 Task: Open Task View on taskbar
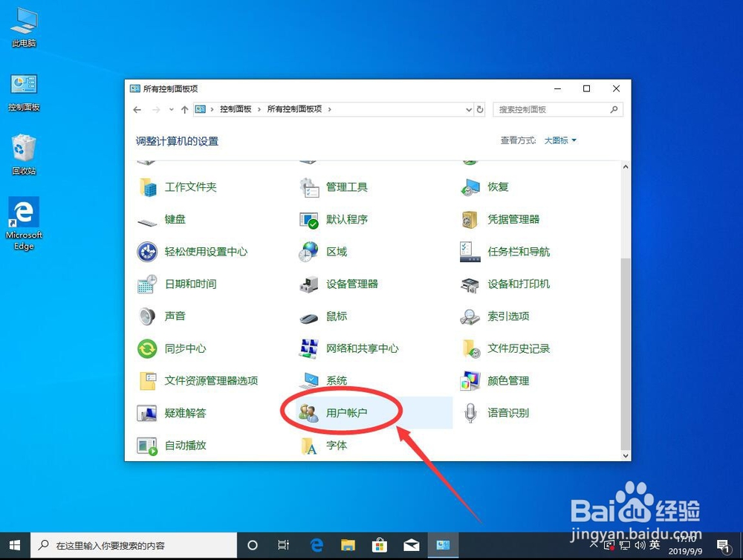pyautogui.click(x=283, y=545)
